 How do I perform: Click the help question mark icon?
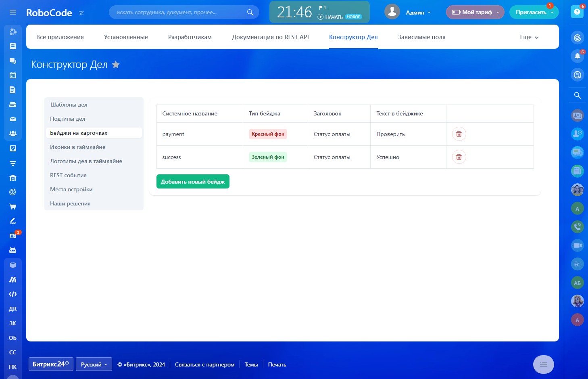(x=577, y=12)
